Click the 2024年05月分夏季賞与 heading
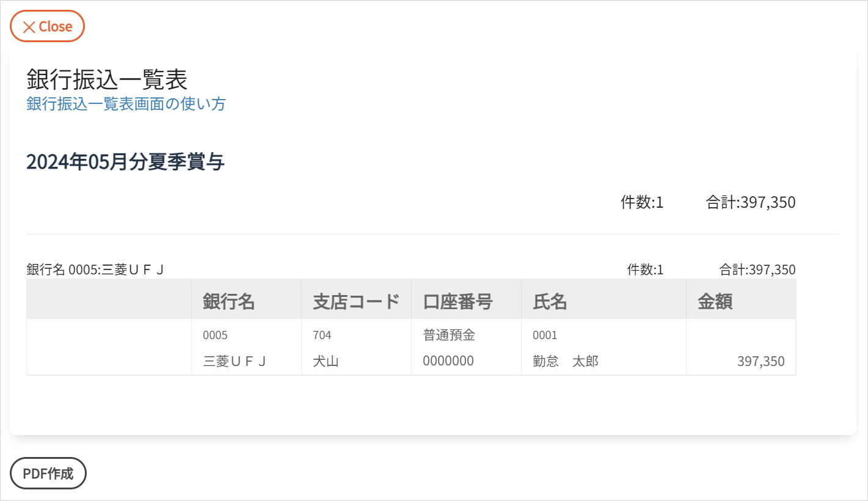 click(125, 162)
